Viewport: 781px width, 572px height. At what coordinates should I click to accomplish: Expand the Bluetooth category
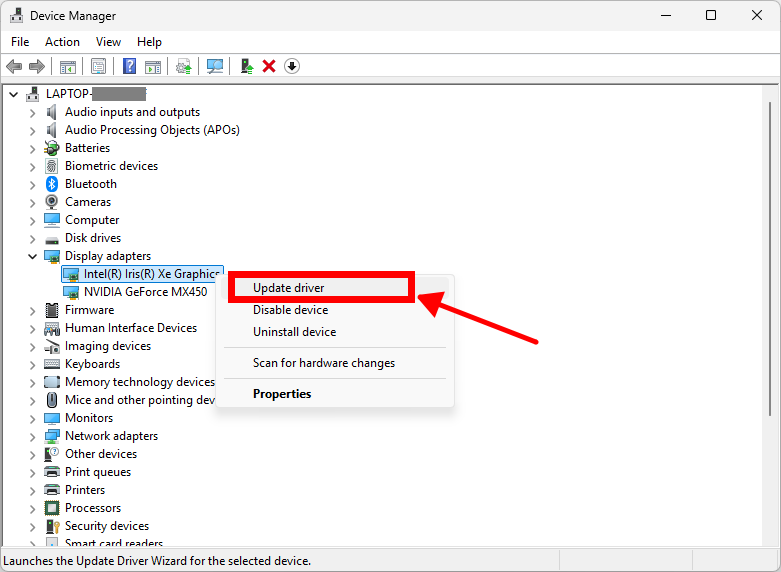32,184
